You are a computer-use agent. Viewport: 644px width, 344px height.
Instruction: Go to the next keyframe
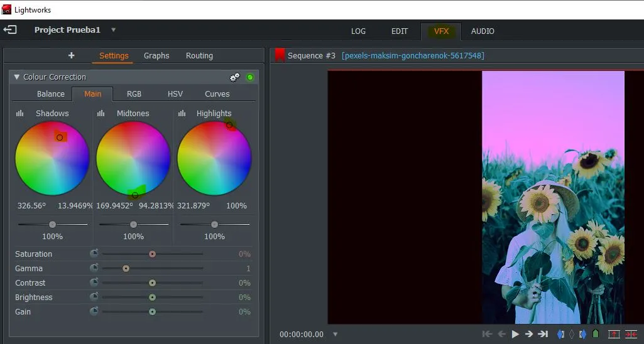(x=582, y=334)
